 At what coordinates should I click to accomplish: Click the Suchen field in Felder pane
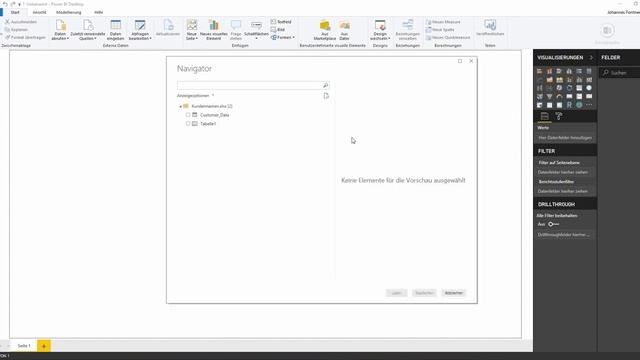(620, 73)
